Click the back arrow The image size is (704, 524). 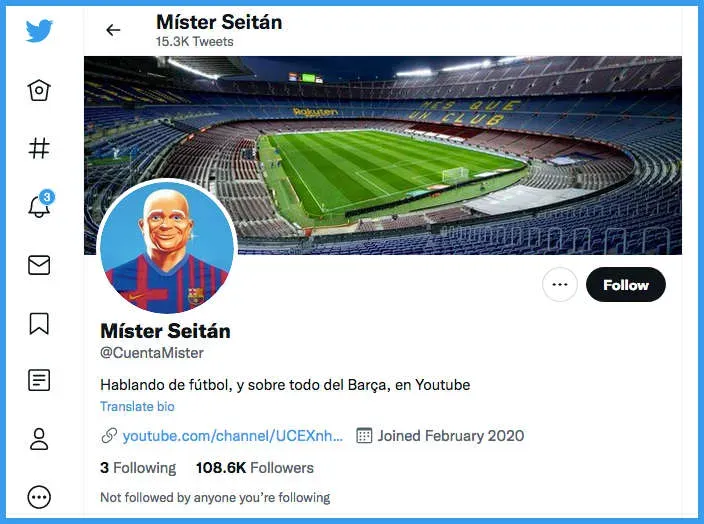pyautogui.click(x=113, y=30)
